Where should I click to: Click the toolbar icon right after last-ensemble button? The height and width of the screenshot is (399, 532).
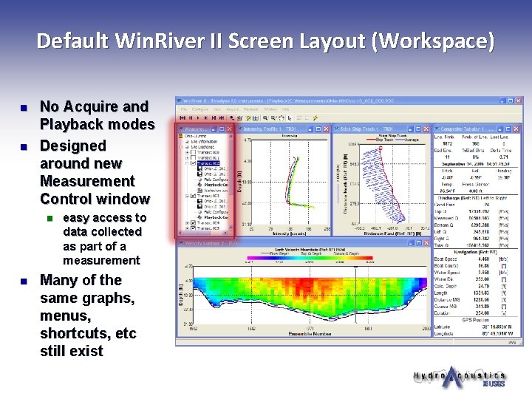click(x=232, y=118)
